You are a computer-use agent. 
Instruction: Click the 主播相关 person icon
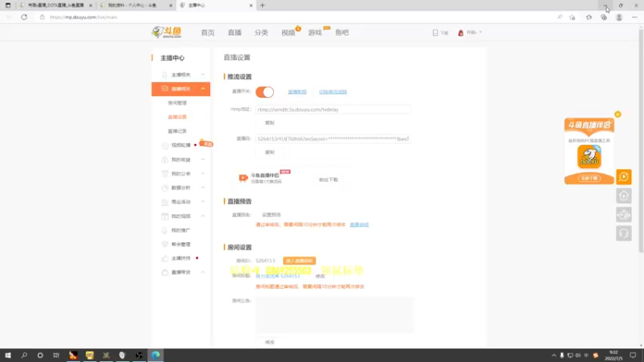coord(165,75)
